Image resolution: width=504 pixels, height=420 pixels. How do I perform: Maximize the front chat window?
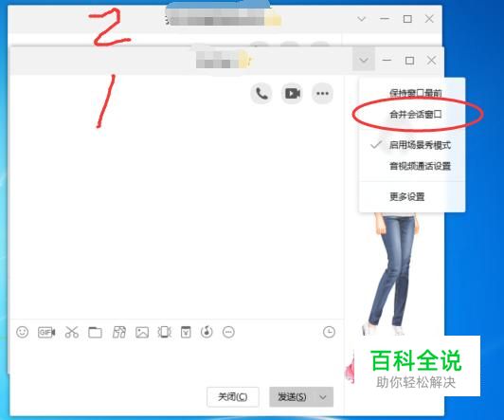[x=409, y=60]
